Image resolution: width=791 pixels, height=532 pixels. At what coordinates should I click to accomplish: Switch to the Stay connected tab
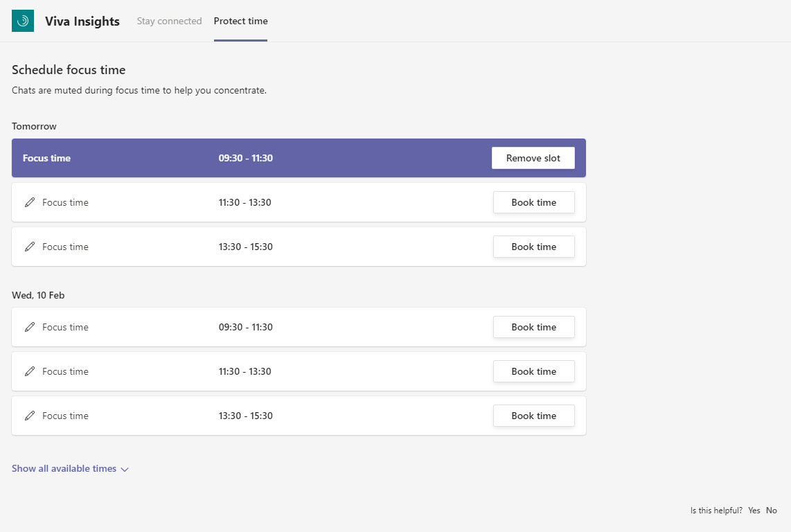click(x=169, y=21)
